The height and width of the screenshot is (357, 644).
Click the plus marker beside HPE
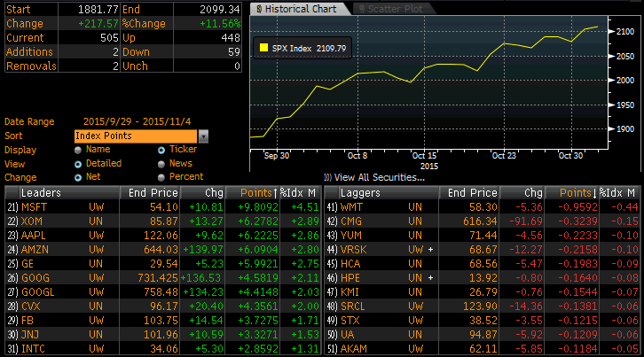pos(430,278)
